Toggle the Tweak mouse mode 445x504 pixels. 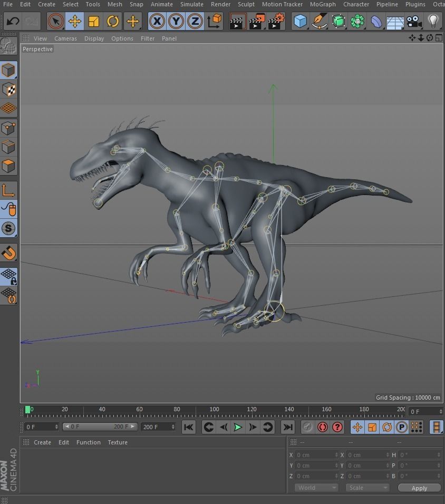[x=8, y=209]
